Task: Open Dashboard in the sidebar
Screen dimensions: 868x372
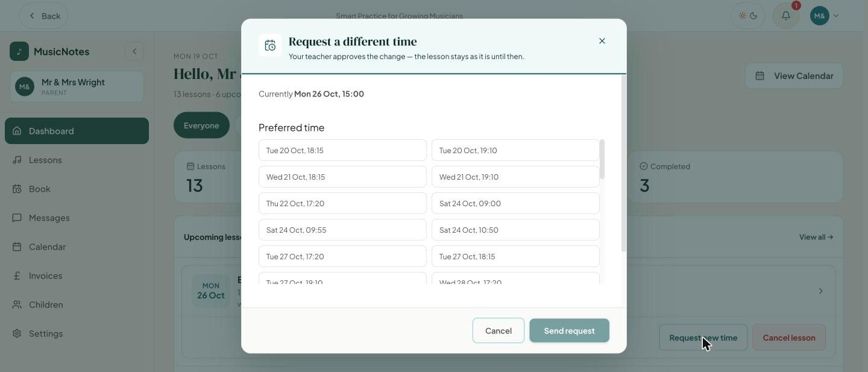Action: pos(77,131)
